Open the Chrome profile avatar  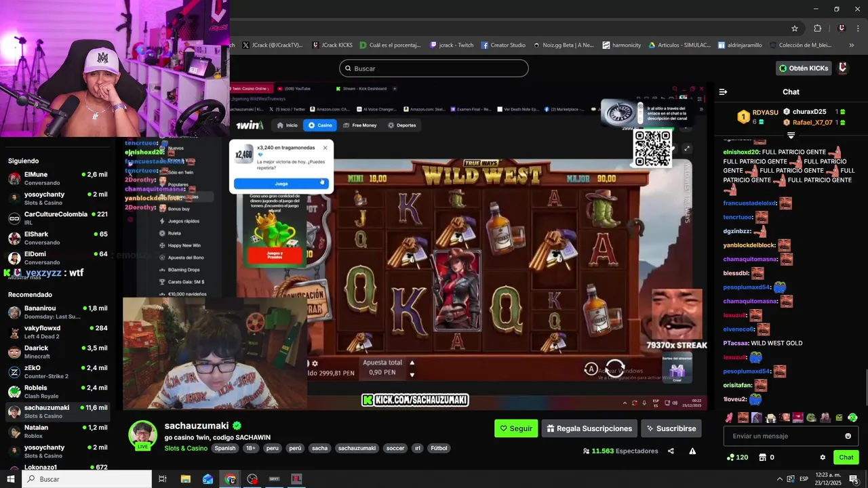[x=842, y=28]
